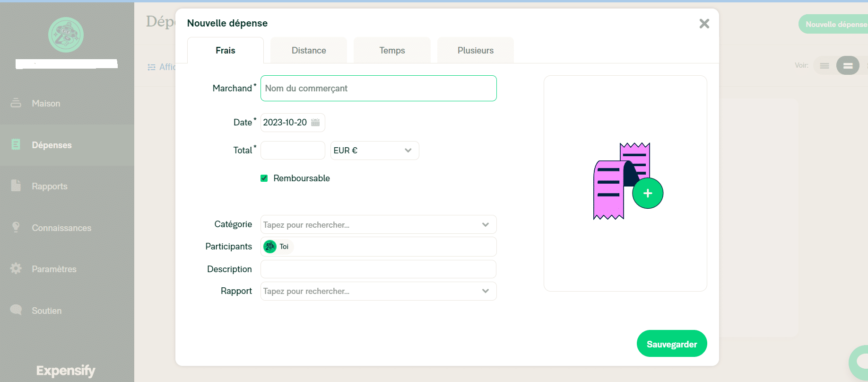Open the chat widget bubble at corner
Image resolution: width=868 pixels, height=382 pixels.
pyautogui.click(x=859, y=362)
